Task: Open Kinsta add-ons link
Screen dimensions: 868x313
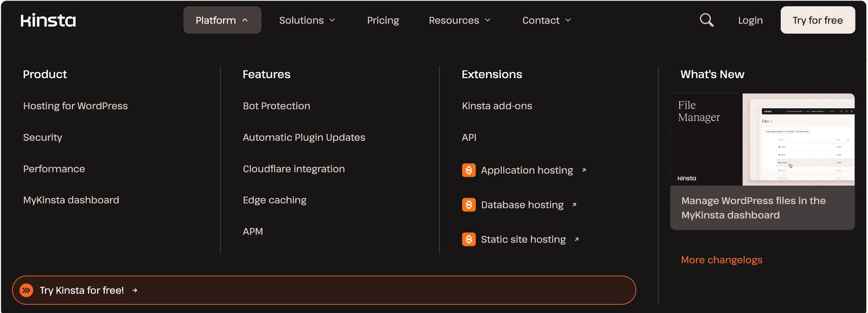Action: (x=497, y=106)
